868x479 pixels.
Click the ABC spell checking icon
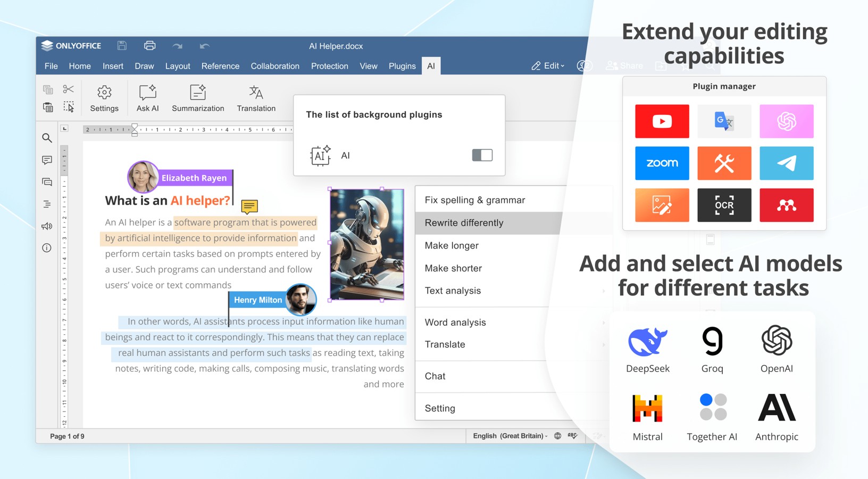point(573,436)
